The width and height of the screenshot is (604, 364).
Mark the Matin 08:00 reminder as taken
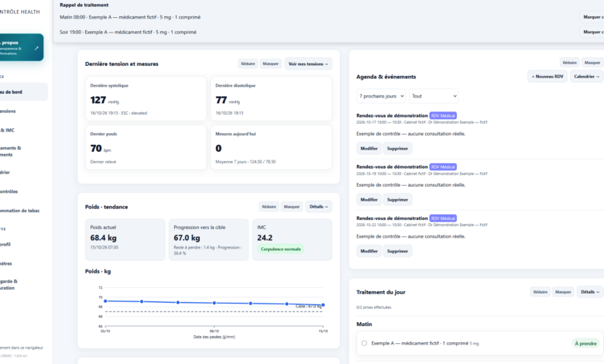click(592, 17)
